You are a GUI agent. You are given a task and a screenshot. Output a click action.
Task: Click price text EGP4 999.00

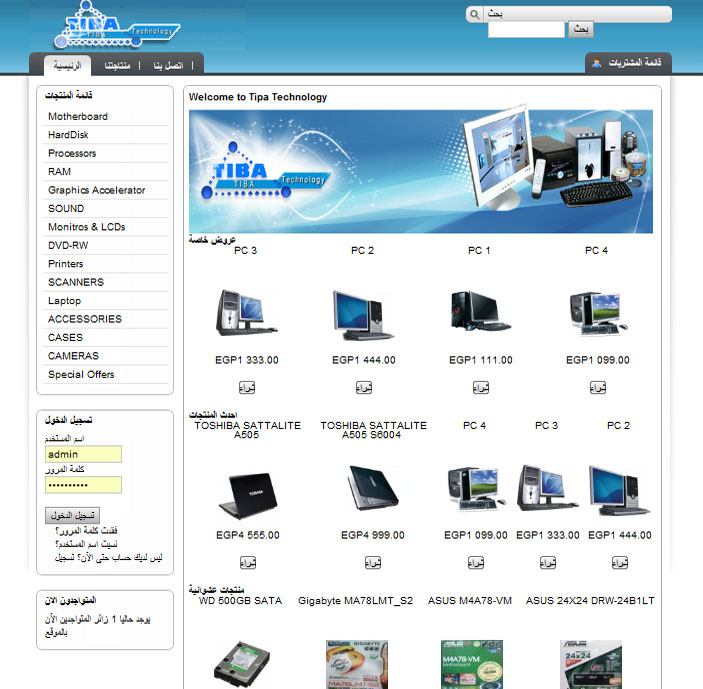coord(373,535)
